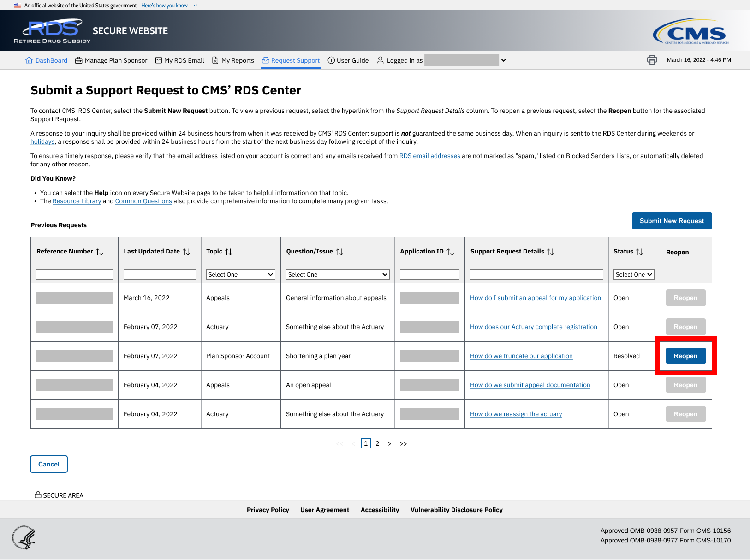
Task: Sort by Question/Issue column arrows
Action: 339,252
